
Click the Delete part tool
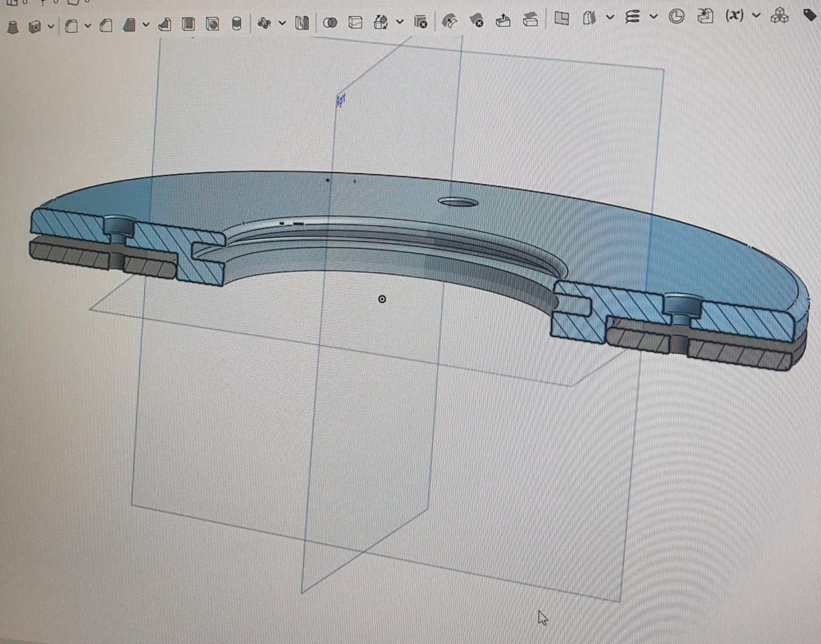point(420,22)
